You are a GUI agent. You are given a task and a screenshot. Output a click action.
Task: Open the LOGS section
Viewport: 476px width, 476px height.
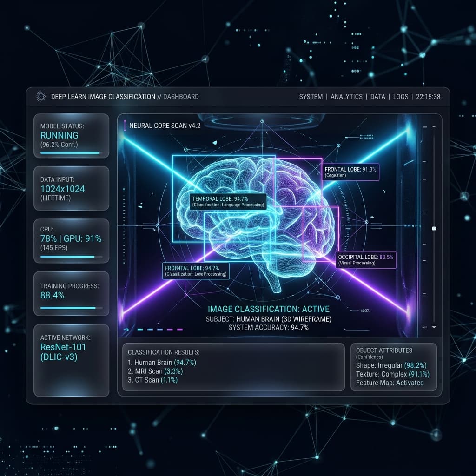point(401,97)
